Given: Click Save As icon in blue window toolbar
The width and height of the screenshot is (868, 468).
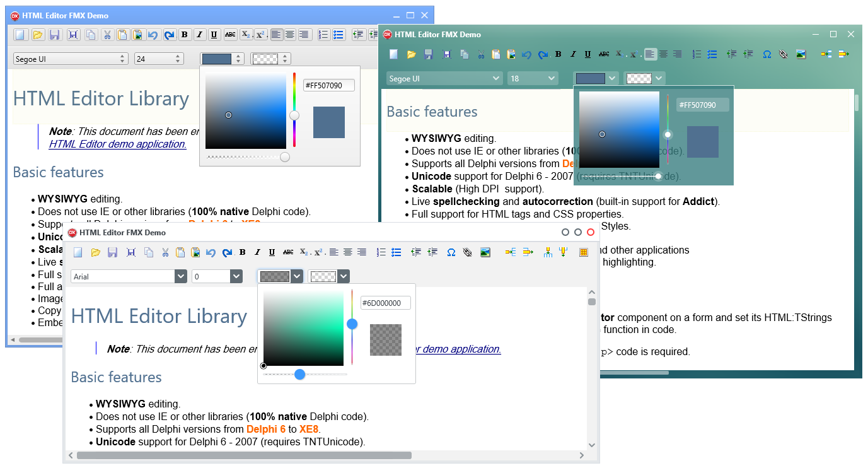Looking at the screenshot, I should point(74,35).
